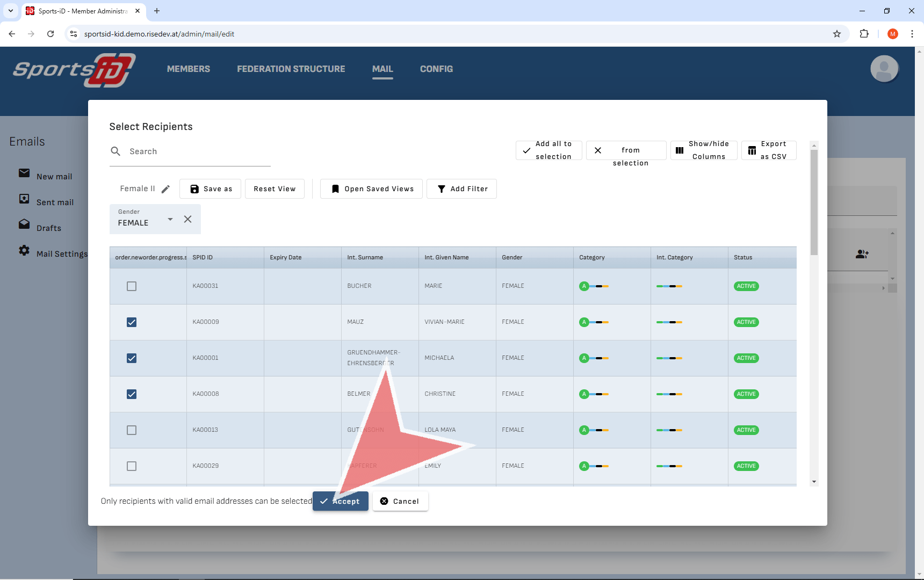Viewport: 924px width, 580px height.
Task: Click the Sent mail icon
Action: [x=24, y=199]
